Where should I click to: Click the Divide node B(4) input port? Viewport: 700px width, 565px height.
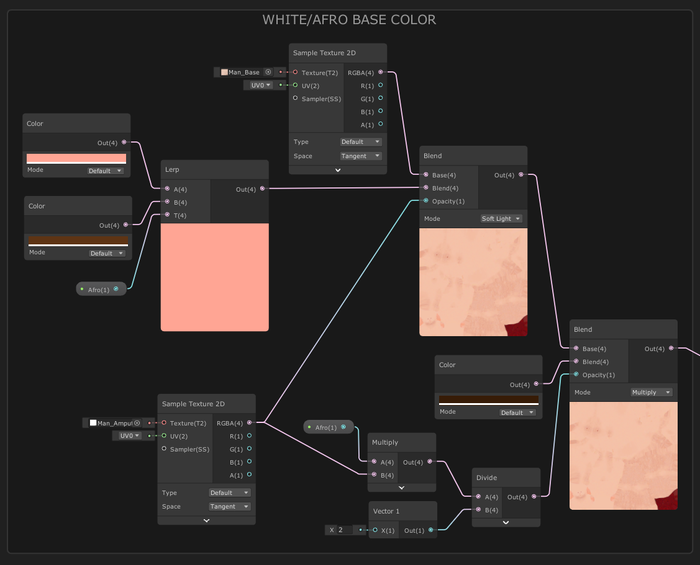[479, 510]
